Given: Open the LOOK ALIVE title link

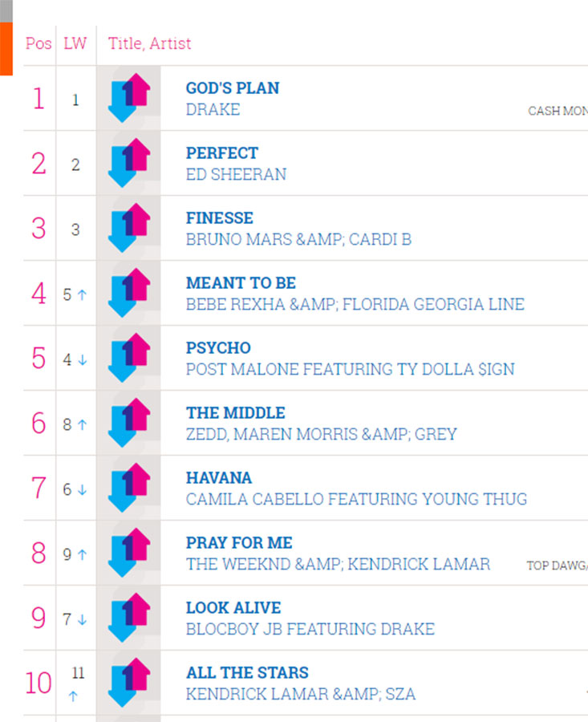Looking at the screenshot, I should [x=233, y=607].
